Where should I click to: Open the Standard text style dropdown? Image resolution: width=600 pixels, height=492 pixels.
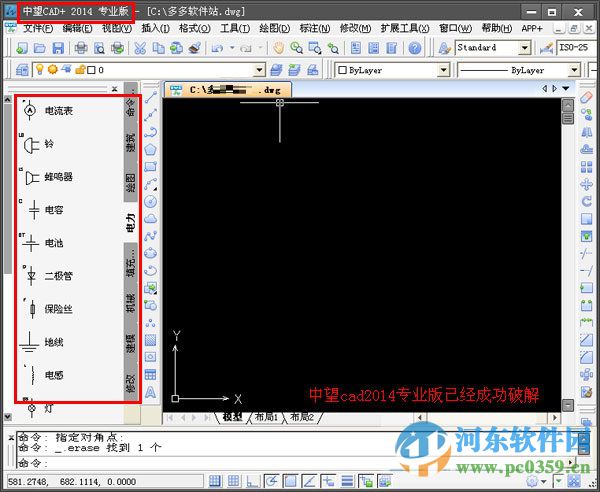coord(525,48)
